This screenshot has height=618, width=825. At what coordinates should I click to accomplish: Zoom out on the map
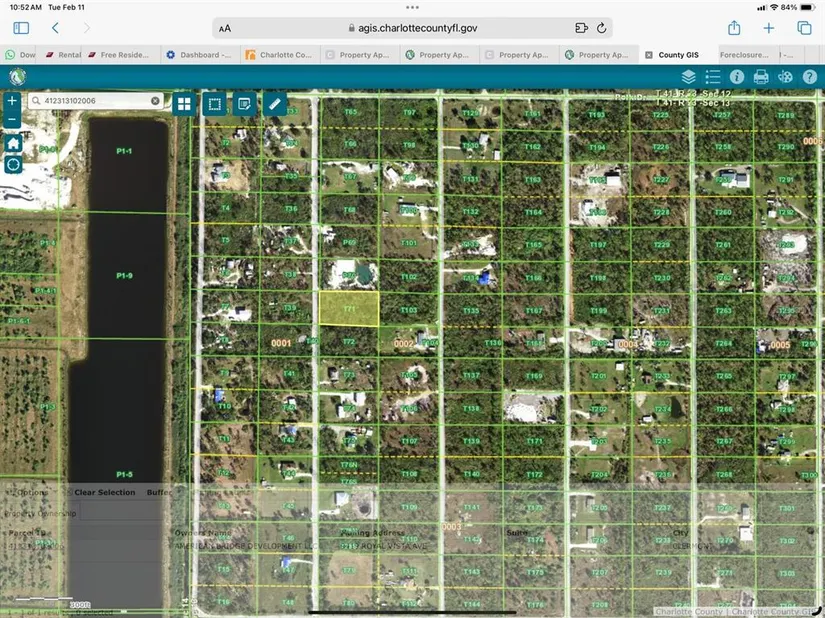click(x=13, y=120)
